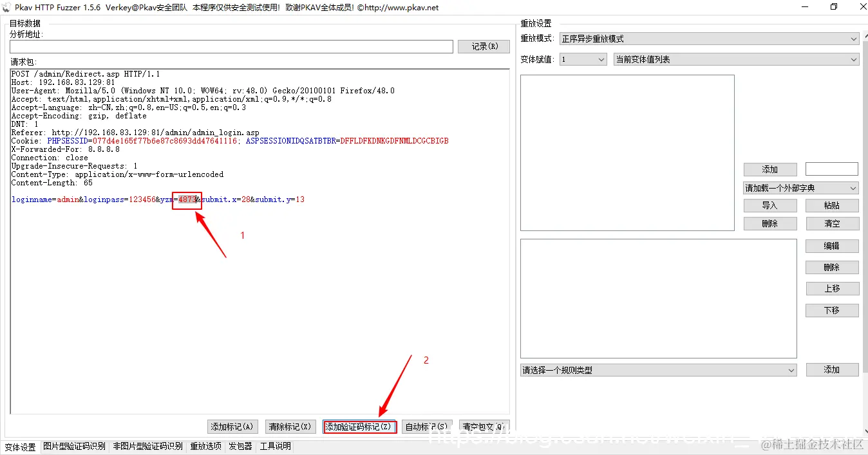Click the 上移 move up button
Screen dimensions: 868x455
[832, 288]
